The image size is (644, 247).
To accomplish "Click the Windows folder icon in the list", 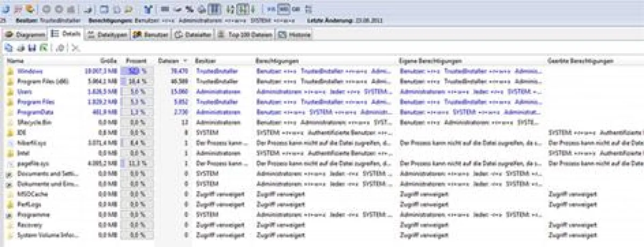I will (x=10, y=71).
